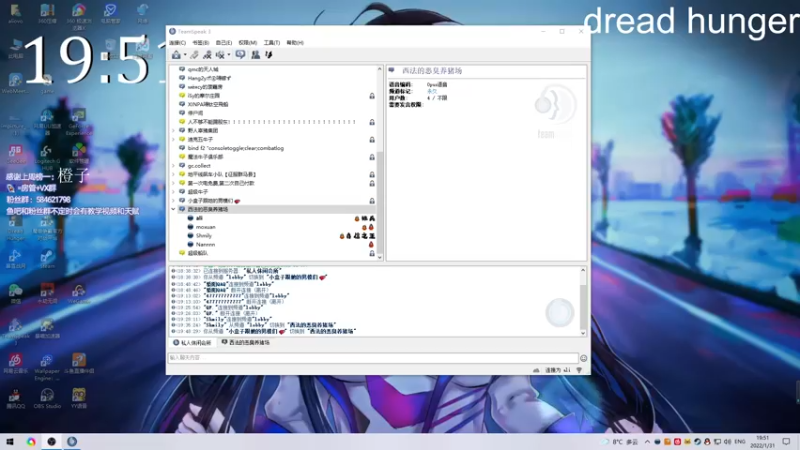
Task: Click the lock icon on the last channel row
Action: pyautogui.click(x=372, y=253)
